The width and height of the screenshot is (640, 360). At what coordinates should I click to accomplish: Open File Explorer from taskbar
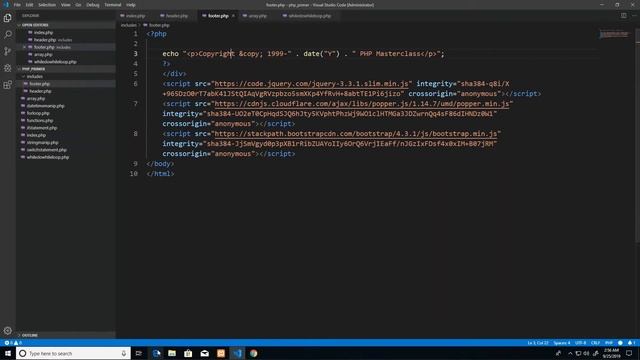tap(172, 353)
